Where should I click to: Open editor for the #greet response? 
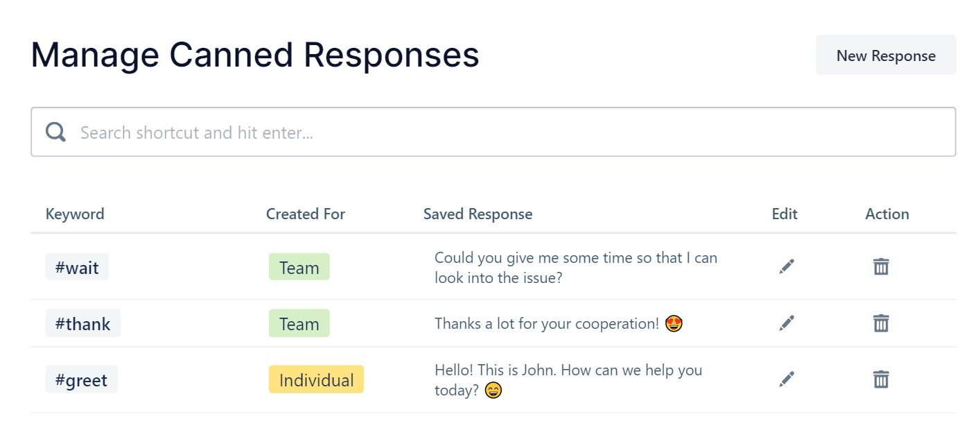(x=786, y=379)
